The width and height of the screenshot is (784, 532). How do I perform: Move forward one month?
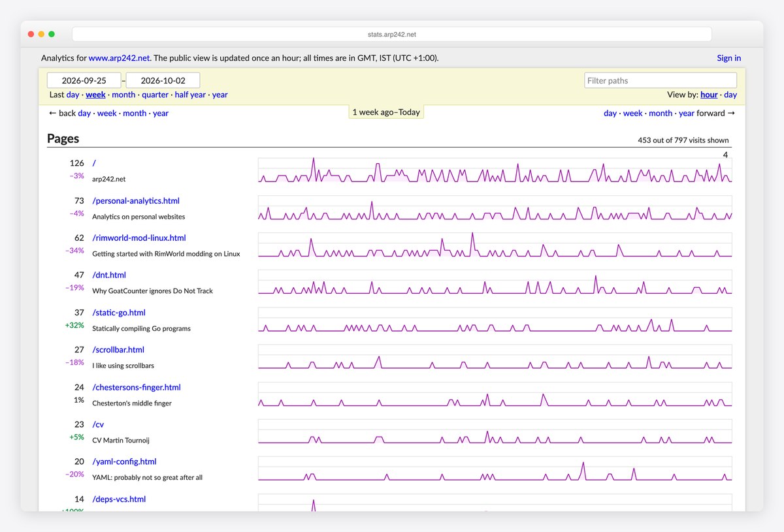(661, 113)
